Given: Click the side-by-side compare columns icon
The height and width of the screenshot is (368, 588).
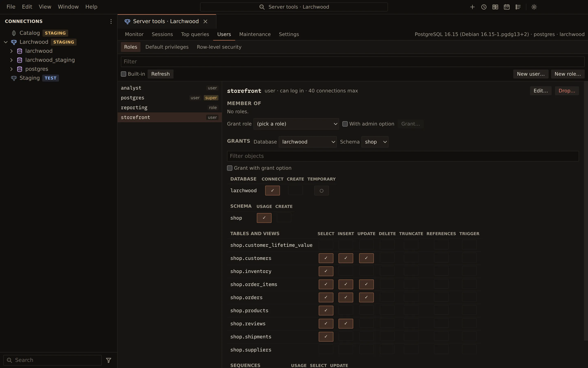Looking at the screenshot, I should [x=495, y=7].
